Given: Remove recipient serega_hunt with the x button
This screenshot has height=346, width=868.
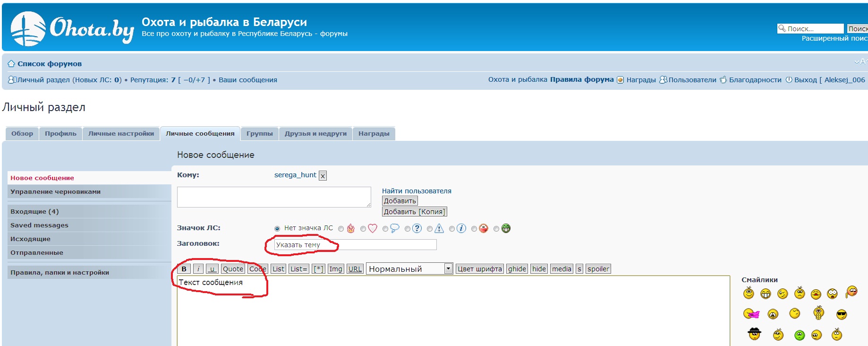Looking at the screenshot, I should pos(323,176).
